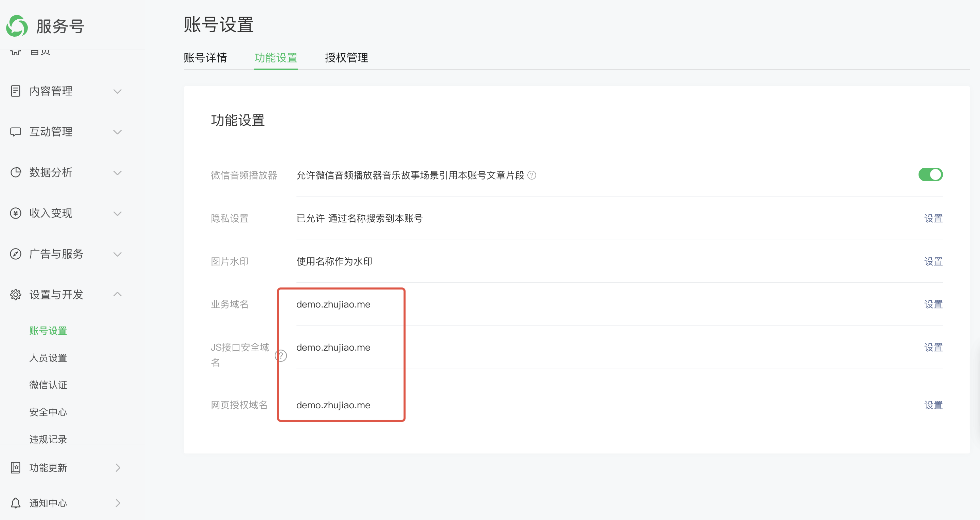Switch to the 账号详情 tab

pos(205,58)
